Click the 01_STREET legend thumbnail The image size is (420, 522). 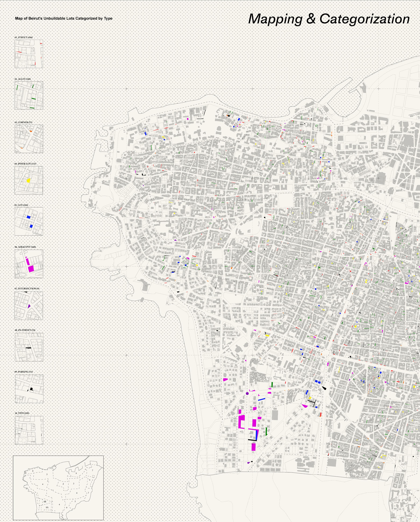[x=29, y=54]
